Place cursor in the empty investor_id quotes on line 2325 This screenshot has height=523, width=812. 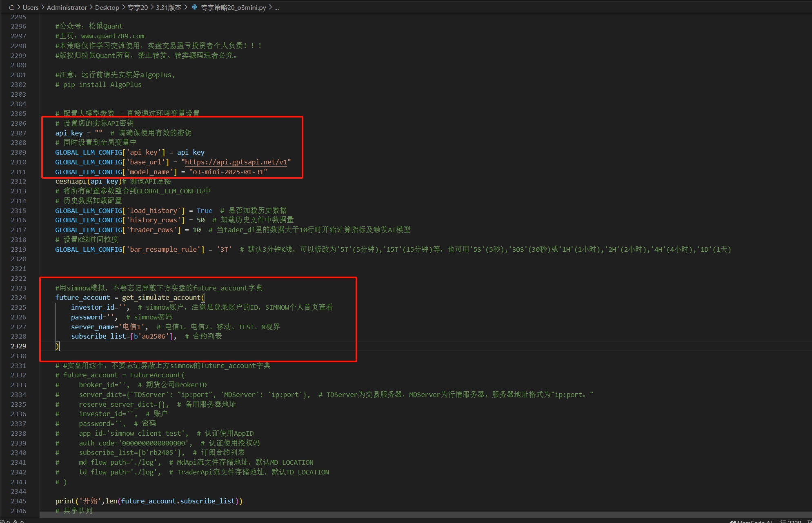click(122, 307)
